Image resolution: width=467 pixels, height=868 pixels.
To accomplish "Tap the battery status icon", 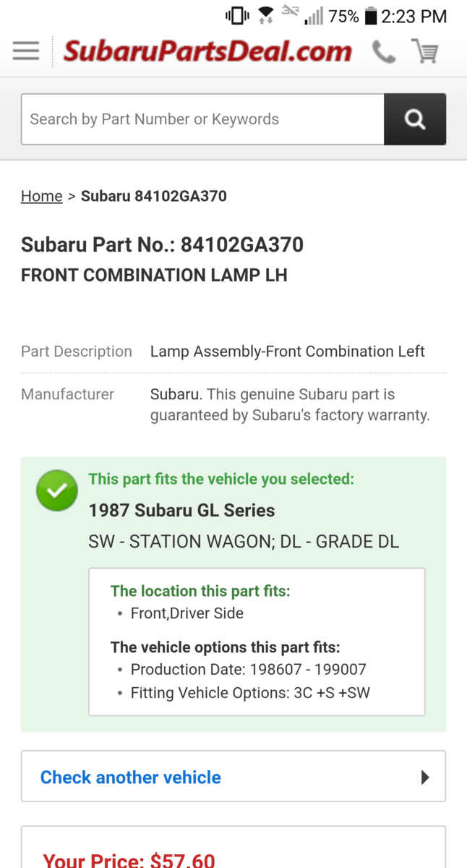I will coord(370,16).
